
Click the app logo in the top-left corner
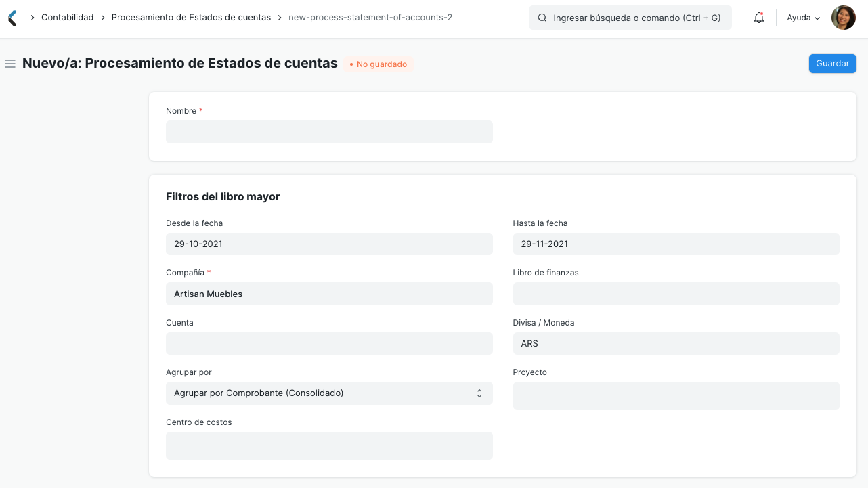click(11, 17)
